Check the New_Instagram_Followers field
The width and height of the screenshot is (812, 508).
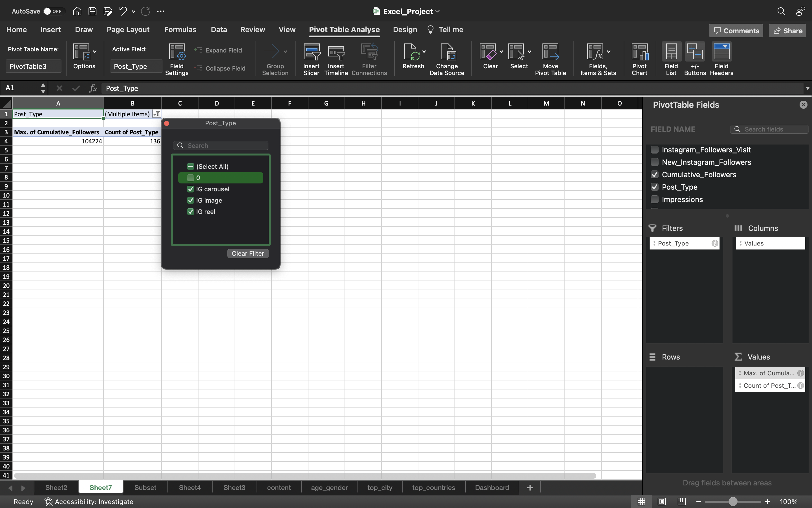click(x=655, y=162)
